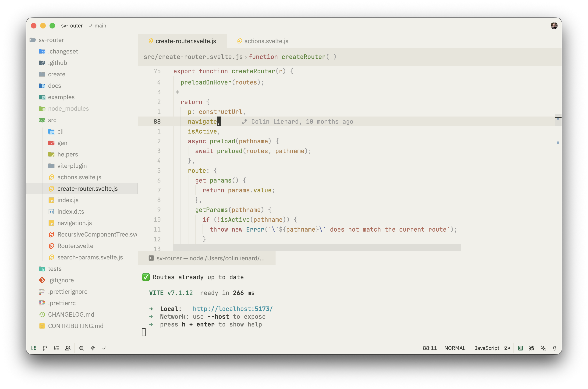Click the 88:11 cursor position
The width and height of the screenshot is (588, 389).
tap(430, 348)
